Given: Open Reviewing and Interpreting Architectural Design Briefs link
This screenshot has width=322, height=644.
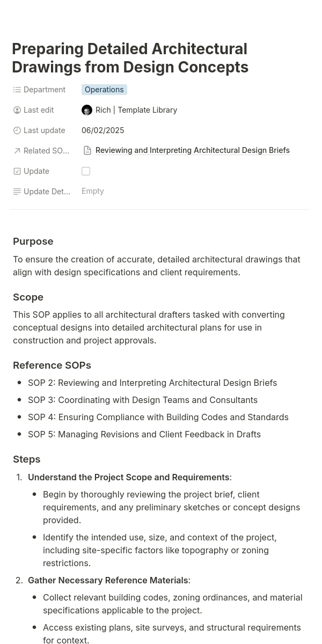Looking at the screenshot, I should pyautogui.click(x=192, y=150).
